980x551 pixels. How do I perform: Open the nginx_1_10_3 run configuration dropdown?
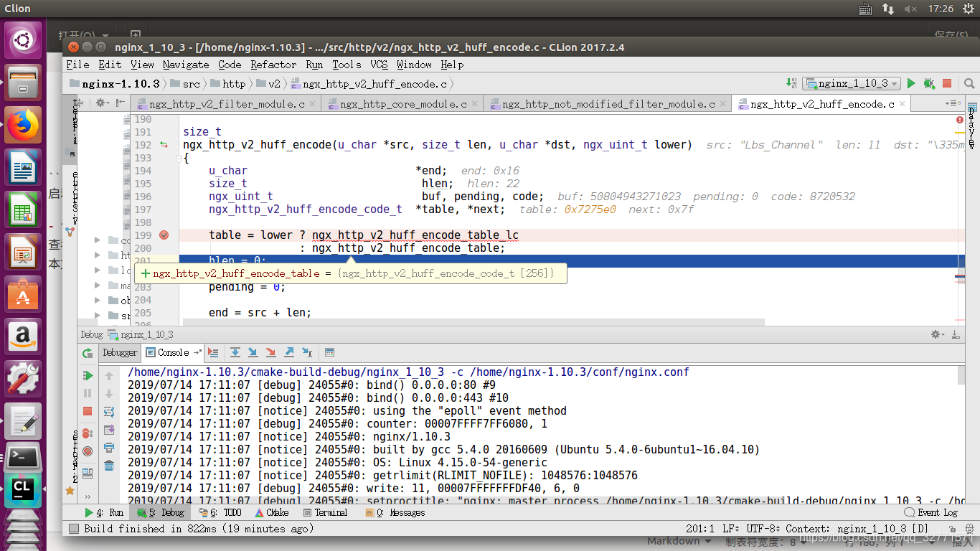pos(852,83)
